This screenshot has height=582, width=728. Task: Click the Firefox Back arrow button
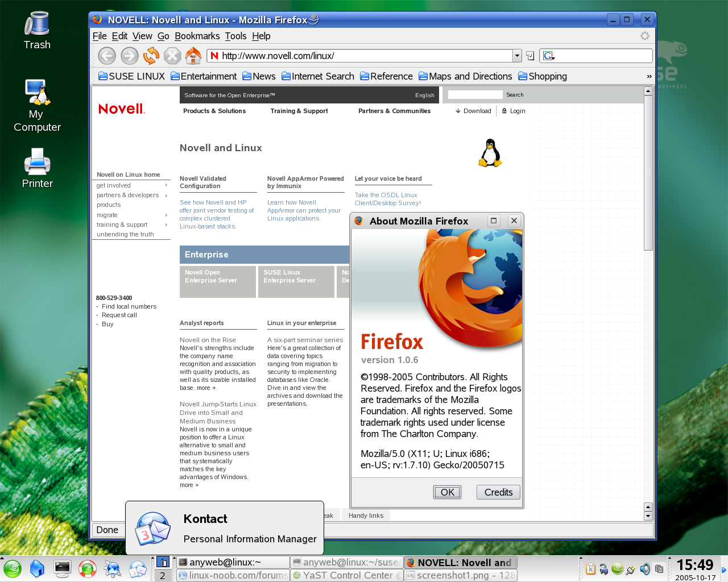(107, 56)
